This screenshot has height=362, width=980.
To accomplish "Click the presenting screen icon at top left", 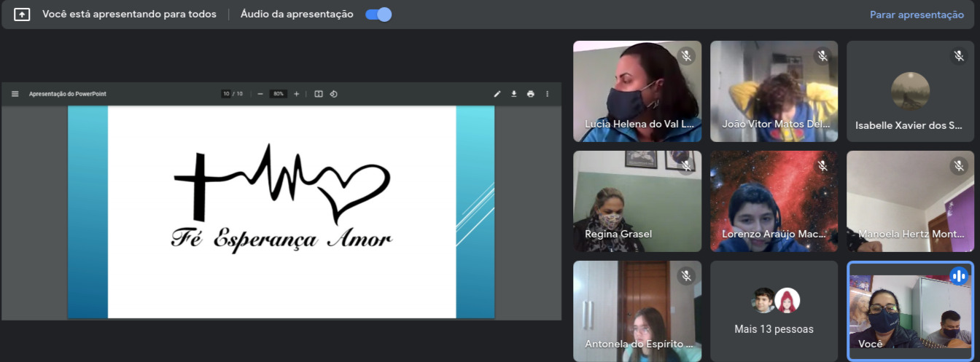I will point(22,15).
